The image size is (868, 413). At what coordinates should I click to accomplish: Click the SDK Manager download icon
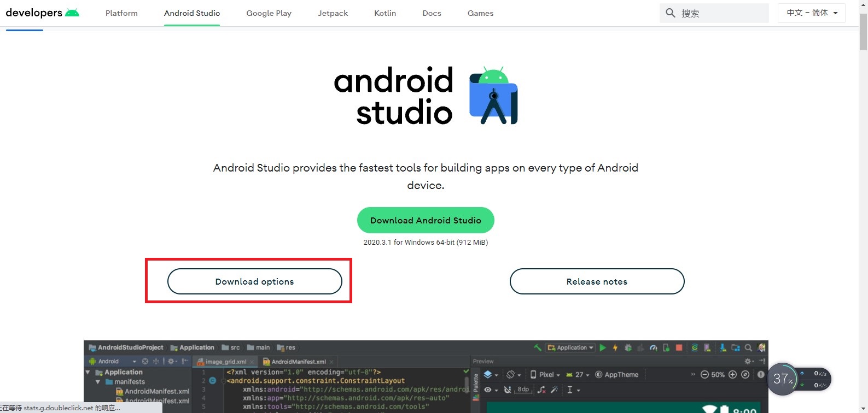(723, 347)
